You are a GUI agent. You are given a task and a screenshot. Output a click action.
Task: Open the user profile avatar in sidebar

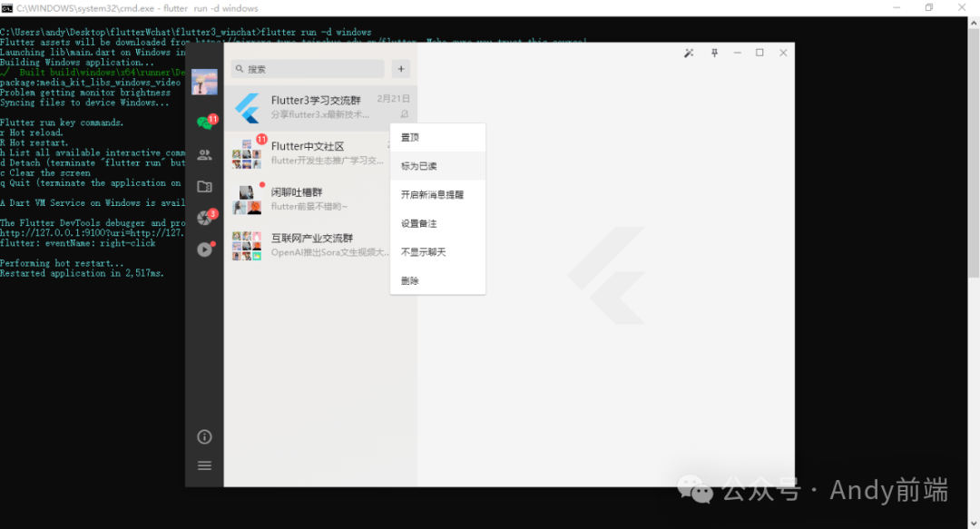pyautogui.click(x=204, y=82)
